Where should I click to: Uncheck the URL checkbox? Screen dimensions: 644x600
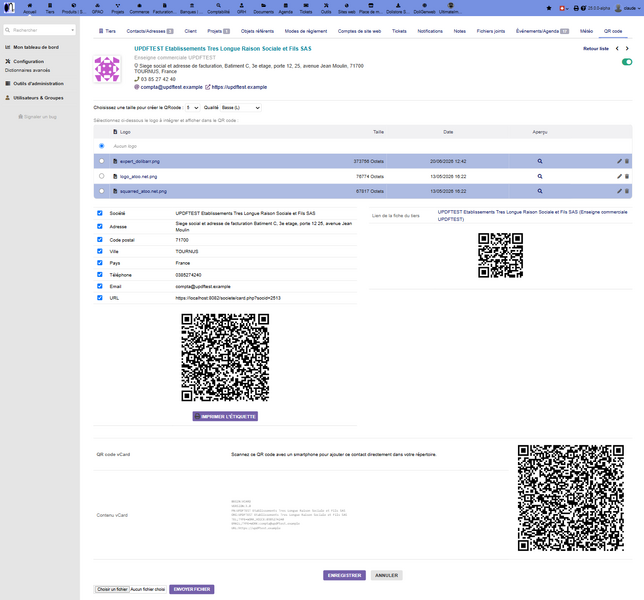click(100, 298)
